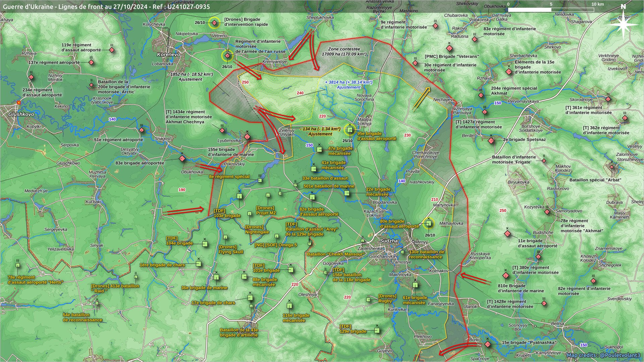Screen dimensions: 644x362
Task: Click the 1ère brigade de chars unit icon
Action: pos(199,264)
